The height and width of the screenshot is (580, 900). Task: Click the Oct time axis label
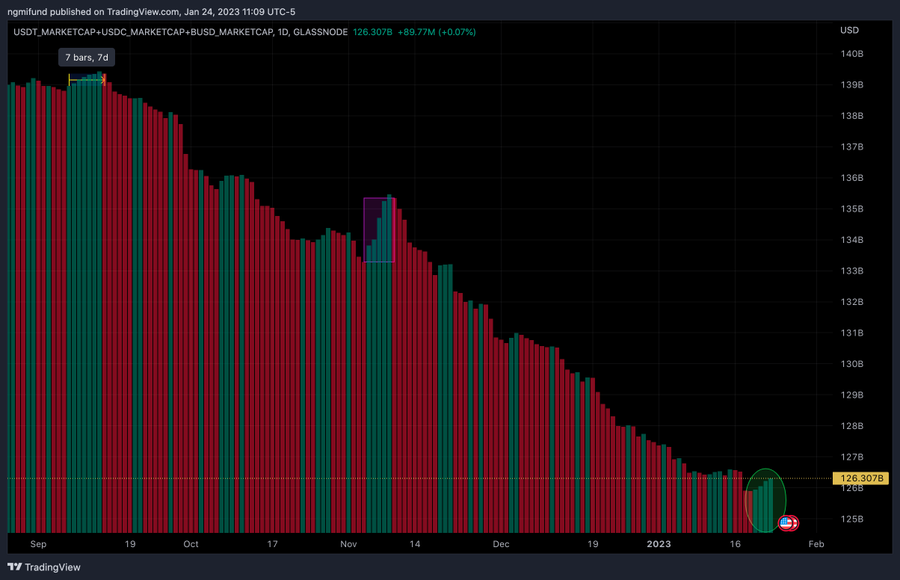191,544
